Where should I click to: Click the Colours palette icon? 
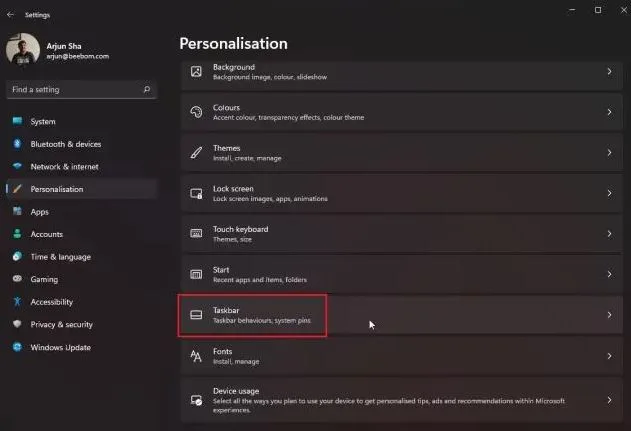(x=196, y=112)
